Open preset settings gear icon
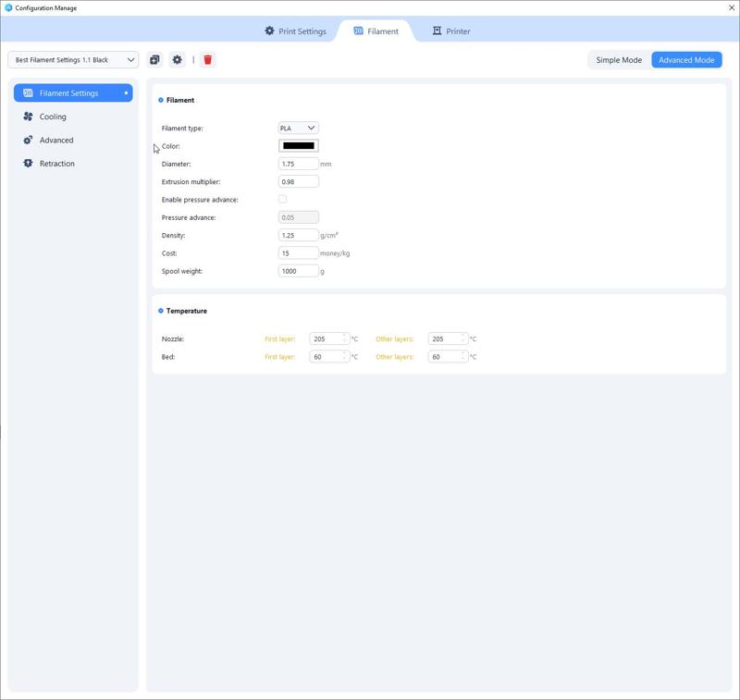Viewport: 740px width, 700px height. (177, 60)
